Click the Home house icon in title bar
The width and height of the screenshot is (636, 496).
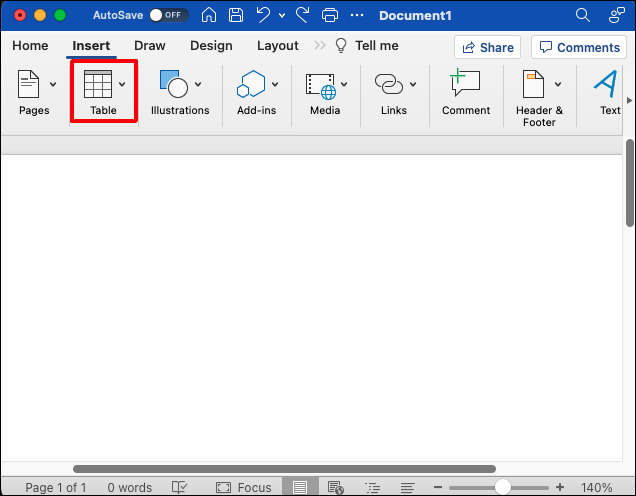pos(209,15)
